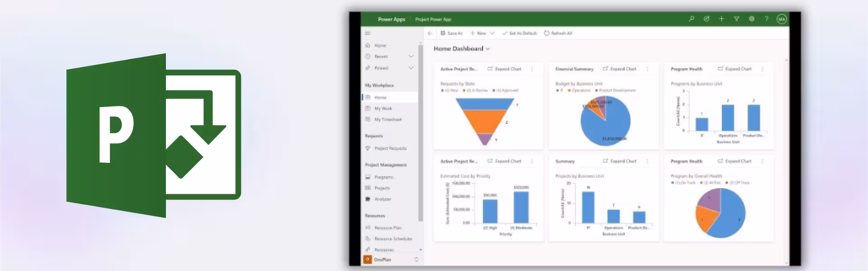Open Project Requests in sidebar

(x=391, y=148)
